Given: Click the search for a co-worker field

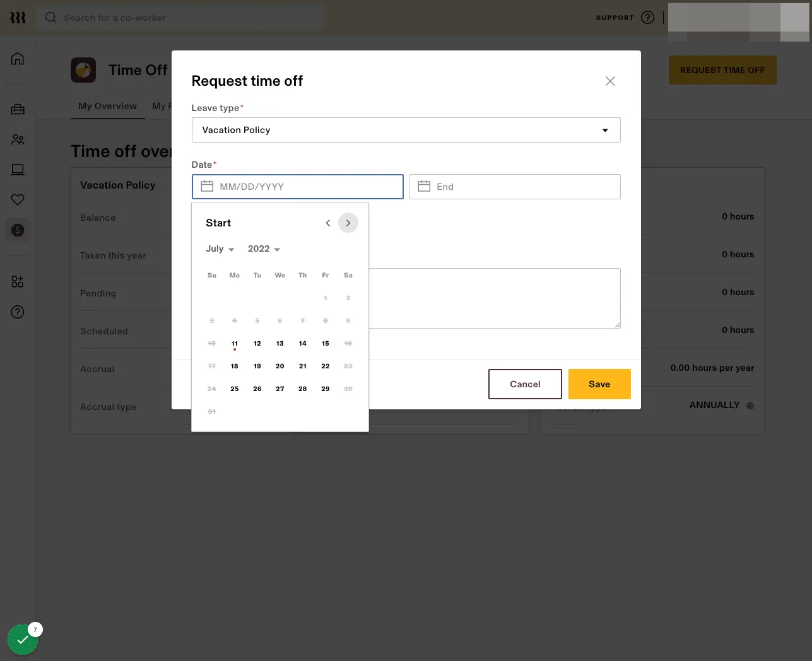Looking at the screenshot, I should coord(180,18).
